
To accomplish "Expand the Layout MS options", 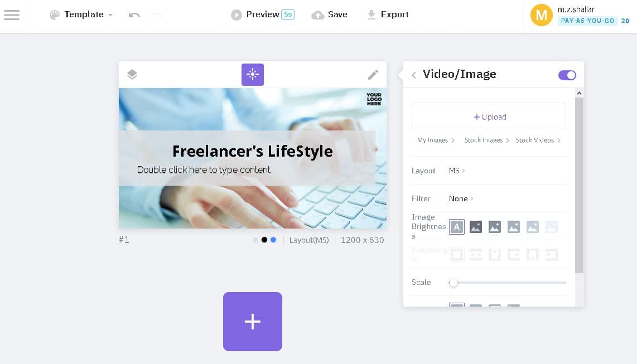I will tap(457, 171).
